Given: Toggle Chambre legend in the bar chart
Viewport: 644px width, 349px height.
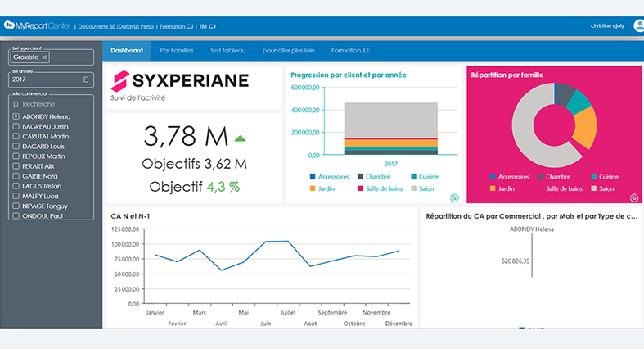Looking at the screenshot, I should [x=374, y=176].
